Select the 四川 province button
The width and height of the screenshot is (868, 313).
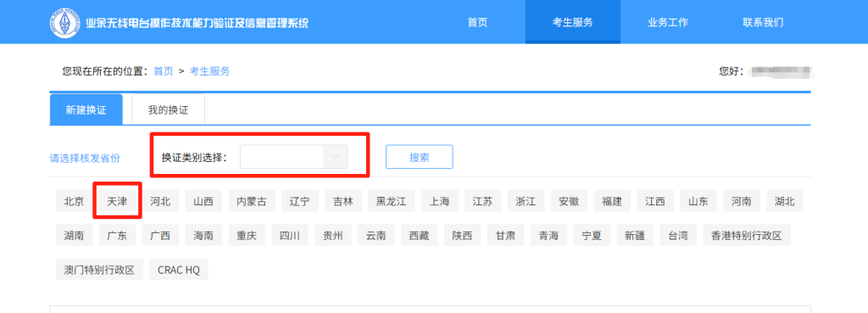click(290, 236)
